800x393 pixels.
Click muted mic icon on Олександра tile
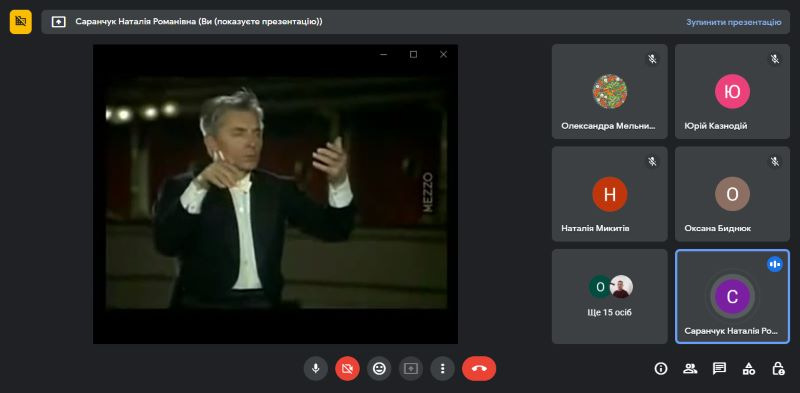click(x=652, y=59)
